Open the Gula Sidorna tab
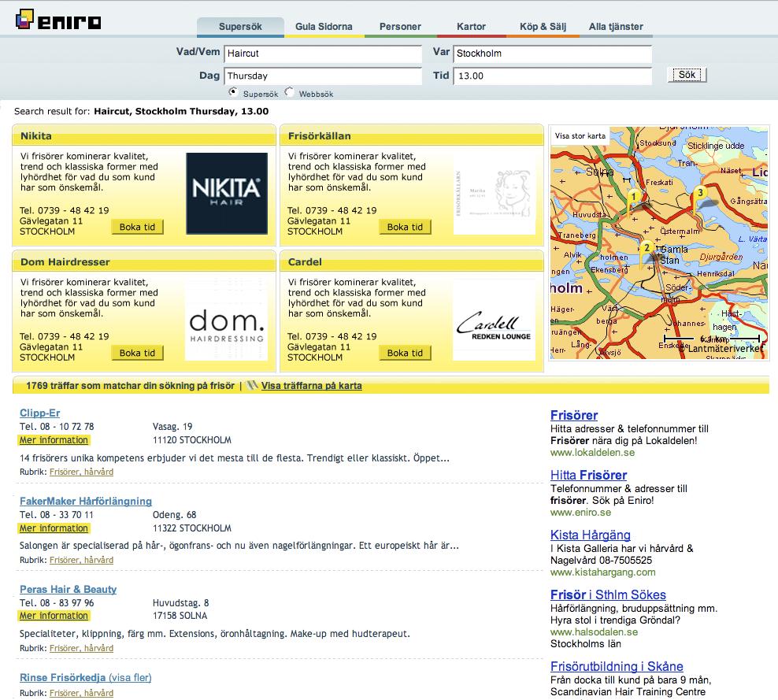Screen dimensions: 778x700 pyautogui.click(x=324, y=27)
